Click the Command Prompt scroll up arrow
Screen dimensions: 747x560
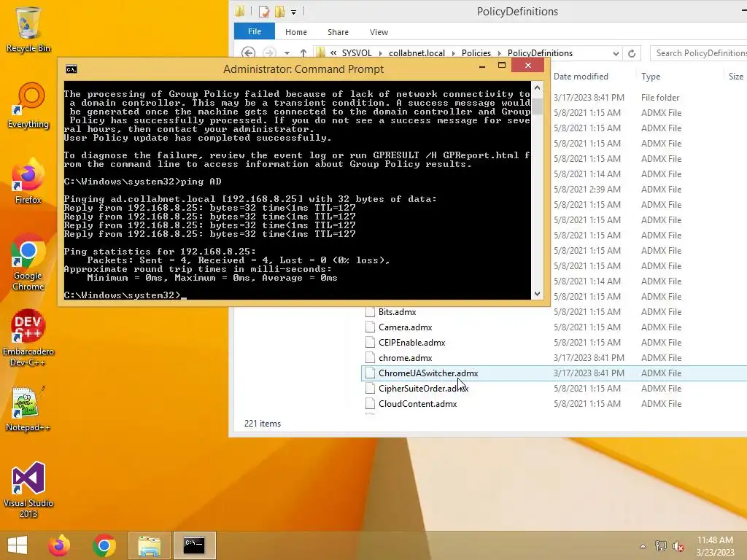pyautogui.click(x=538, y=87)
